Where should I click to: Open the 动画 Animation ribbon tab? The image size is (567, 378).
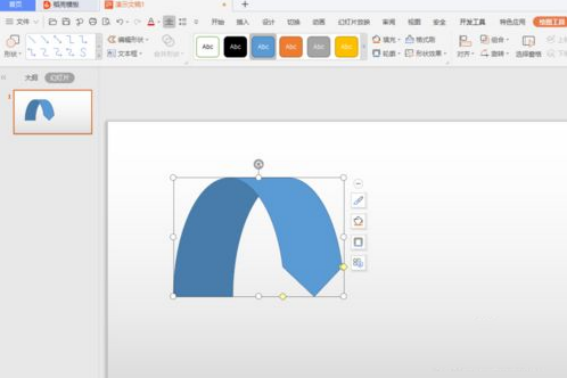click(x=319, y=22)
